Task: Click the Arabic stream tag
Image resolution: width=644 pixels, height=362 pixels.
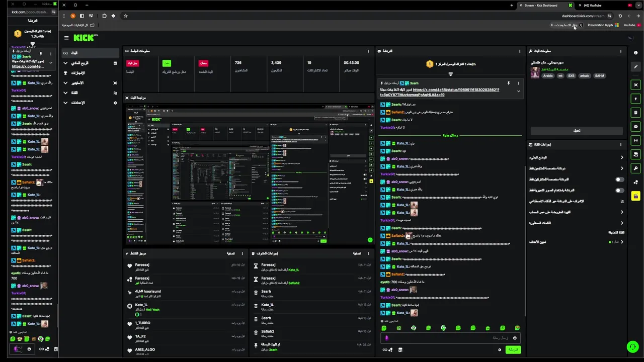Action: tap(548, 76)
